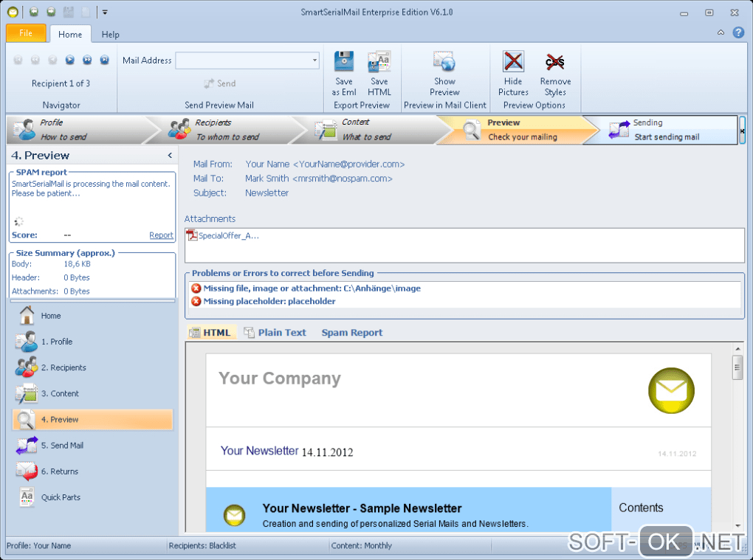Click the preview pane scrollbar thumb

737,367
